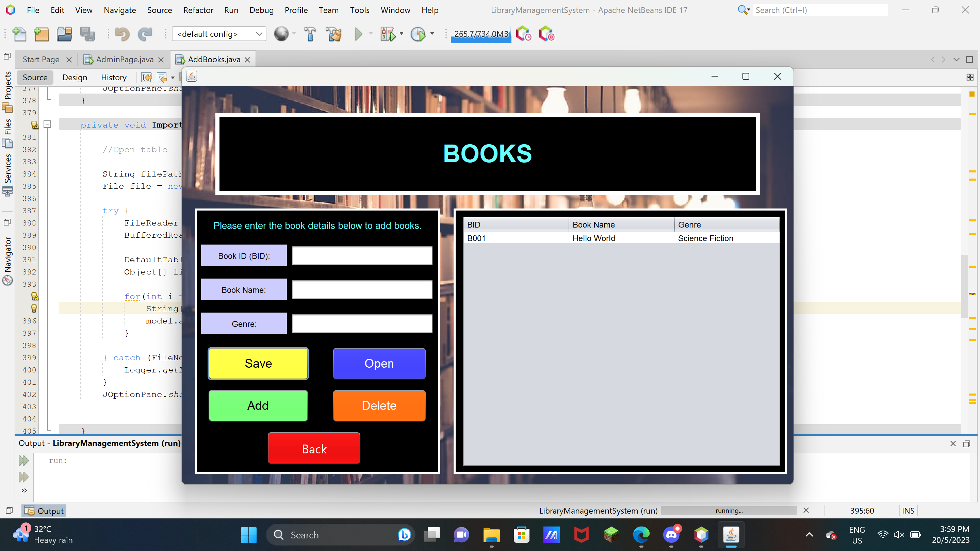Click the Book Name text field
The width and height of the screenshot is (980, 551).
coord(362,290)
